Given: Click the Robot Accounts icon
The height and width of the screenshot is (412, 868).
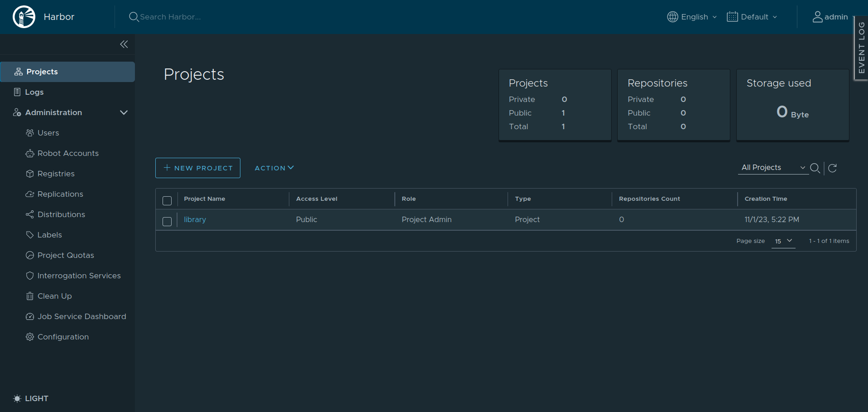Looking at the screenshot, I should (x=30, y=153).
